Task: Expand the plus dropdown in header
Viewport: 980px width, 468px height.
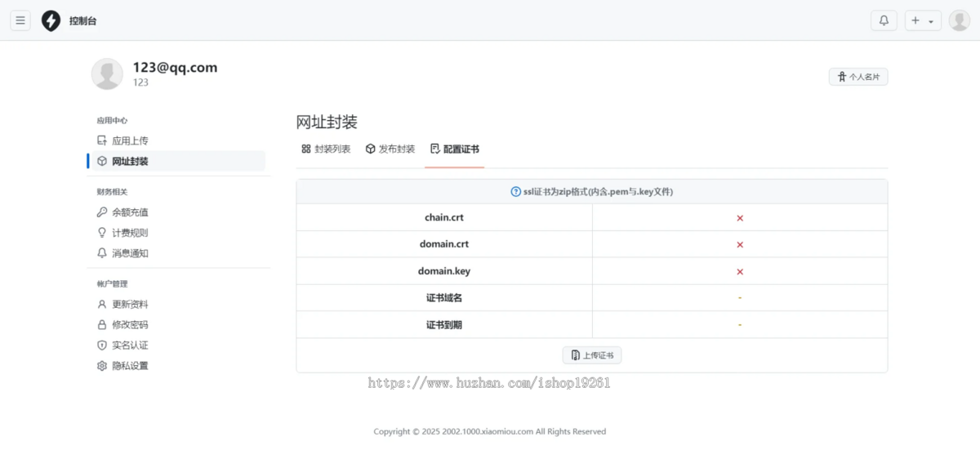Action: pos(923,20)
